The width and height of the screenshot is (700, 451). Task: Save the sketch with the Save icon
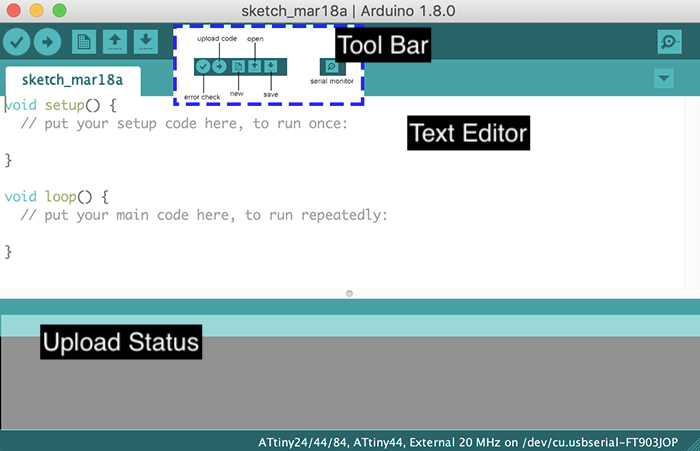pos(146,42)
